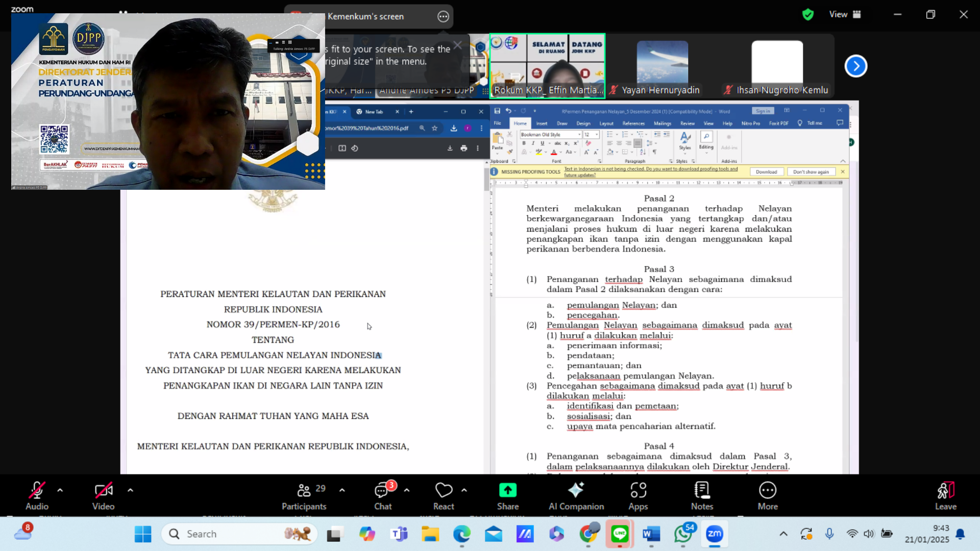Apply red font color in Word

(554, 152)
